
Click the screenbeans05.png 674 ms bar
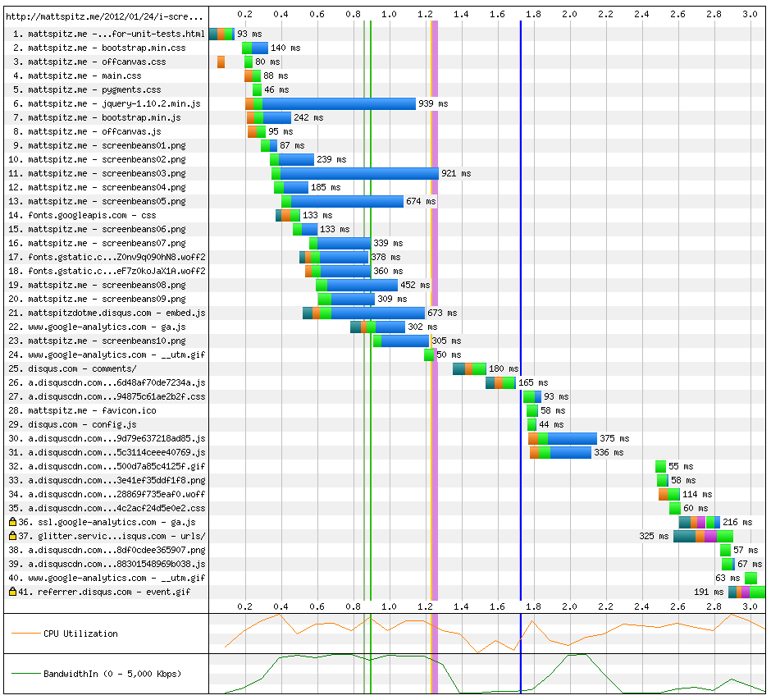[347, 201]
